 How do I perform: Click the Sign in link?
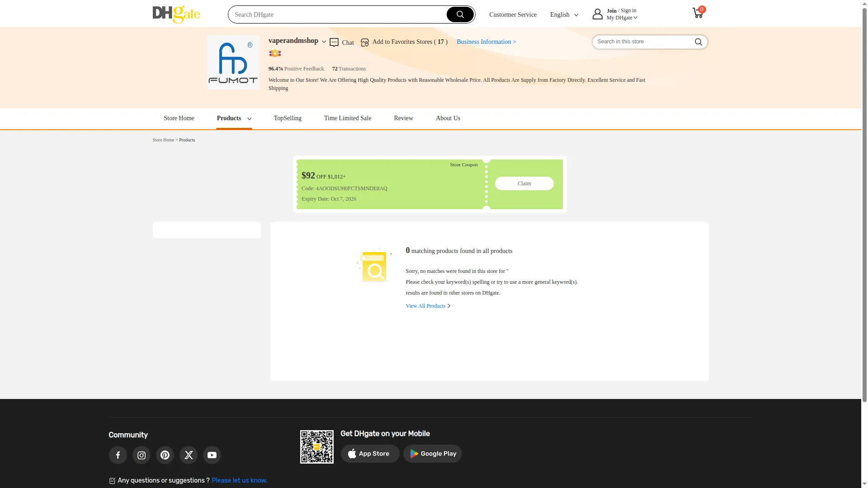pos(628,10)
